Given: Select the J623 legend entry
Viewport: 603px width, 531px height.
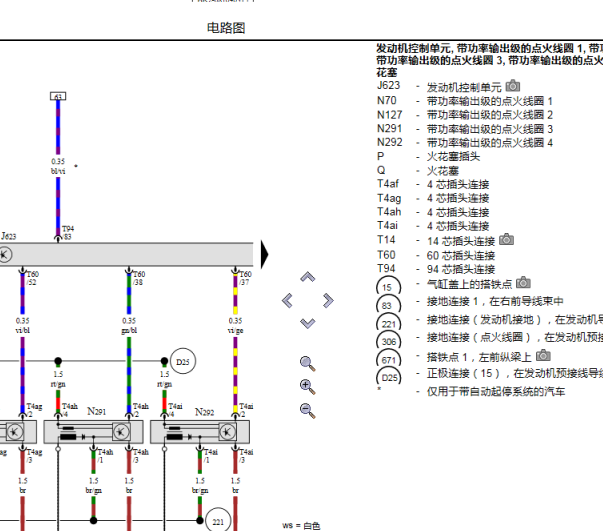Looking at the screenshot, I should pyautogui.click(x=448, y=86).
